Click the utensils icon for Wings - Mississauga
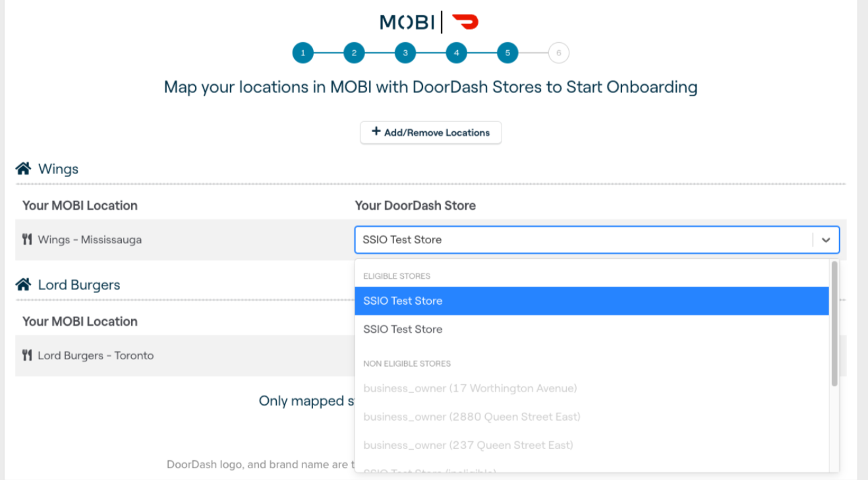Viewport: 868px width, 480px height. [x=27, y=239]
